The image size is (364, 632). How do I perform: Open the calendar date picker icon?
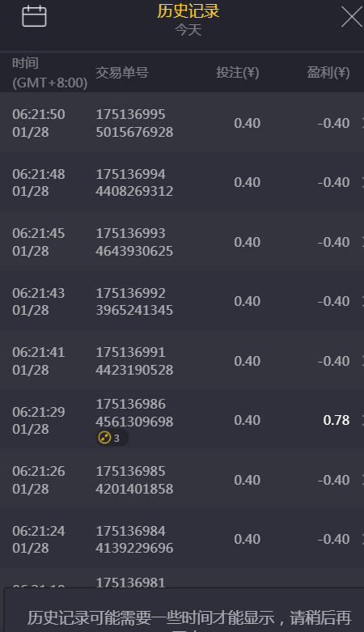click(34, 16)
